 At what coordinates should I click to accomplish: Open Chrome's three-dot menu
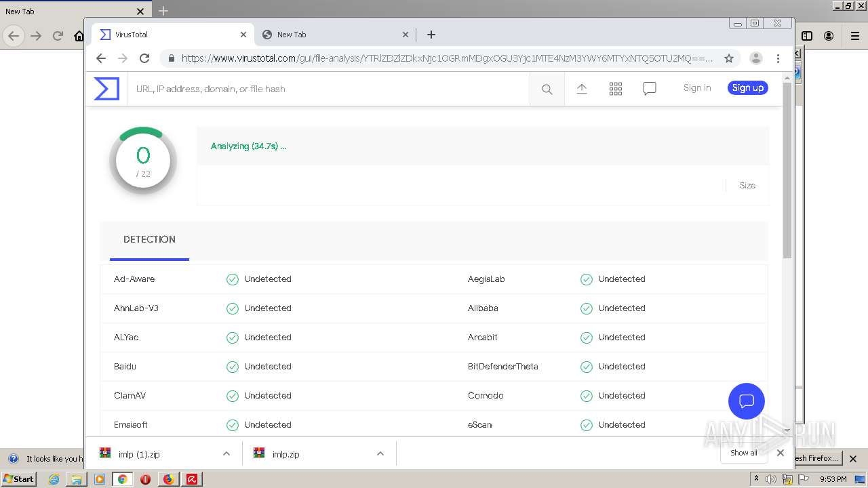[778, 58]
